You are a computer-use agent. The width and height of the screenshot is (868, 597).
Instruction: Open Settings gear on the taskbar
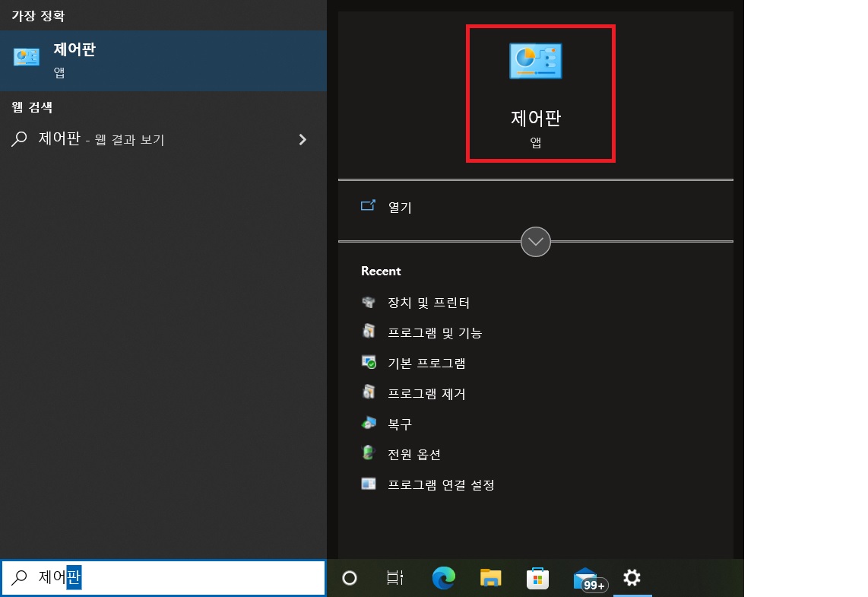[x=632, y=578]
